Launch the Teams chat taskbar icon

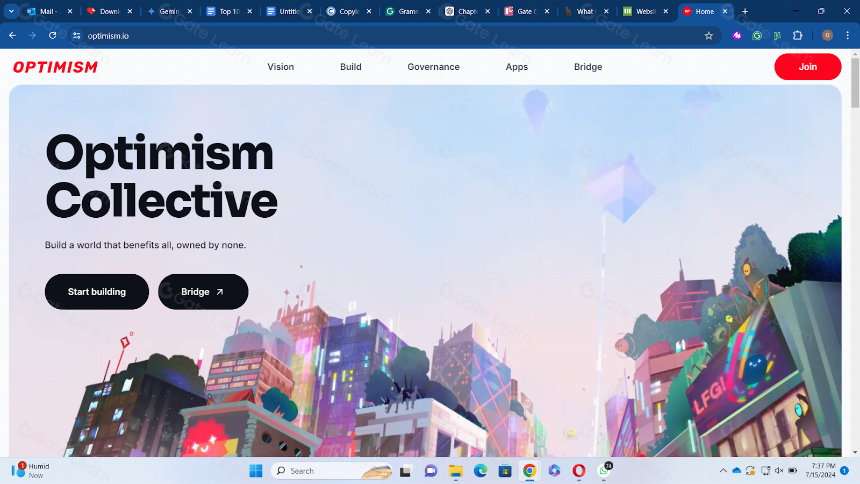pyautogui.click(x=431, y=471)
